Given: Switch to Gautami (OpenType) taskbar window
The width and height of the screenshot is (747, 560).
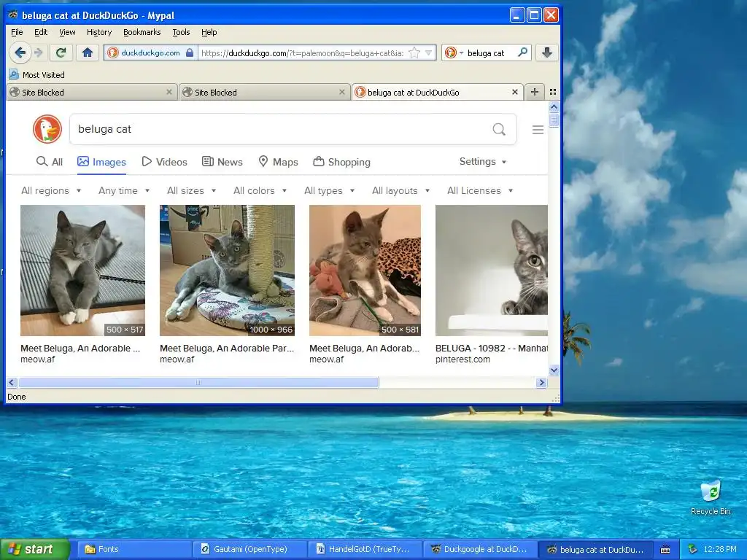Looking at the screenshot, I should 250,549.
